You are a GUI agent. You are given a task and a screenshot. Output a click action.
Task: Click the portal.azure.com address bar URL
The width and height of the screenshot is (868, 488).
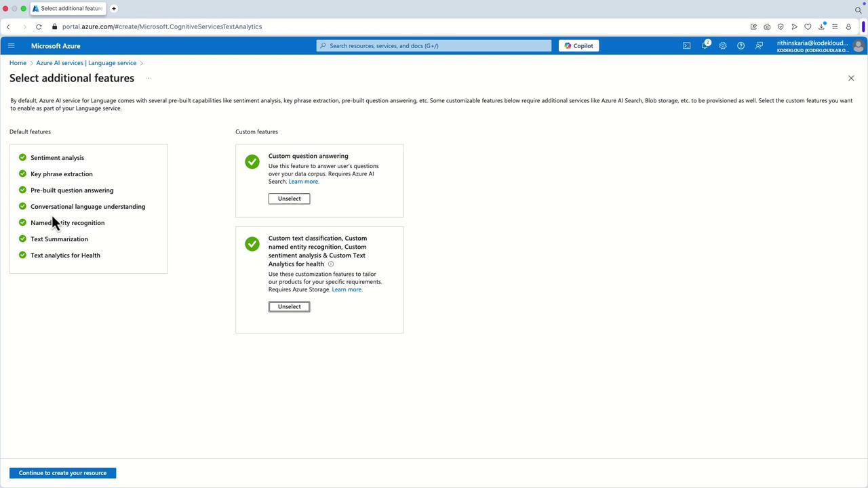click(162, 26)
